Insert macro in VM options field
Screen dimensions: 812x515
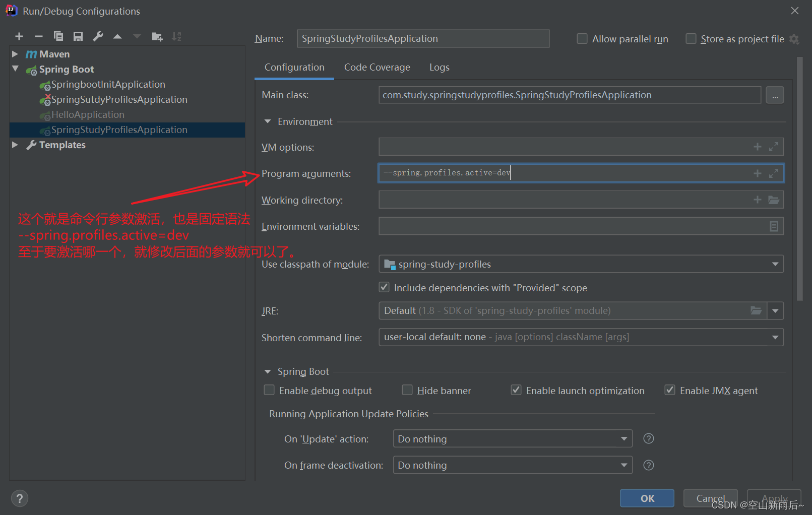click(x=758, y=147)
